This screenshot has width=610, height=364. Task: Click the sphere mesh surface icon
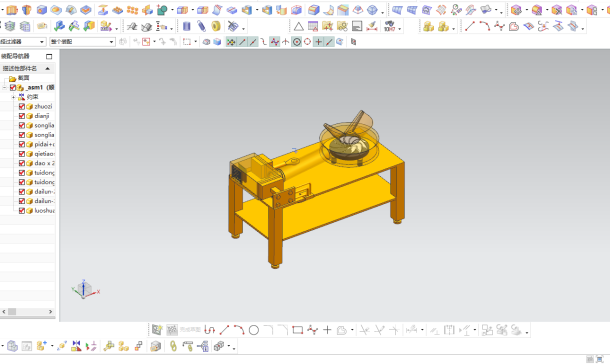point(372,10)
